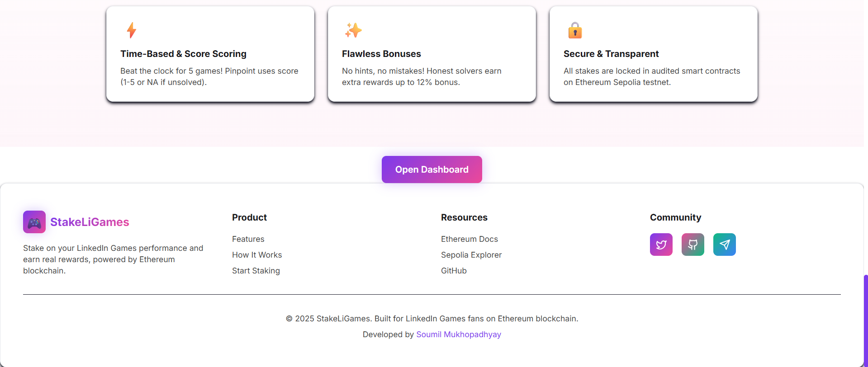
Task: Click the purple page scrollbar thumb
Action: (865, 320)
